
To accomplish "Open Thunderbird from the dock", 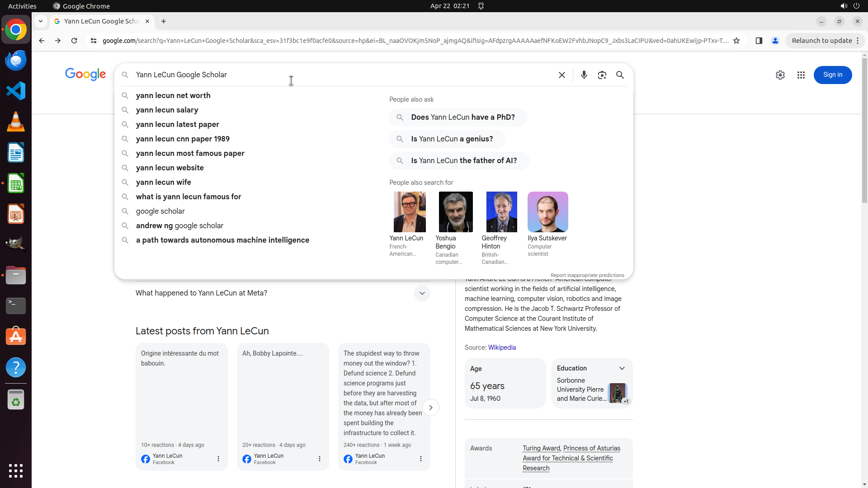I will click(16, 61).
